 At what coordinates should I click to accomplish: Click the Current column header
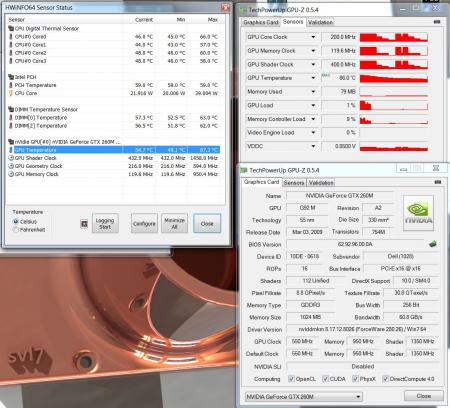144,20
